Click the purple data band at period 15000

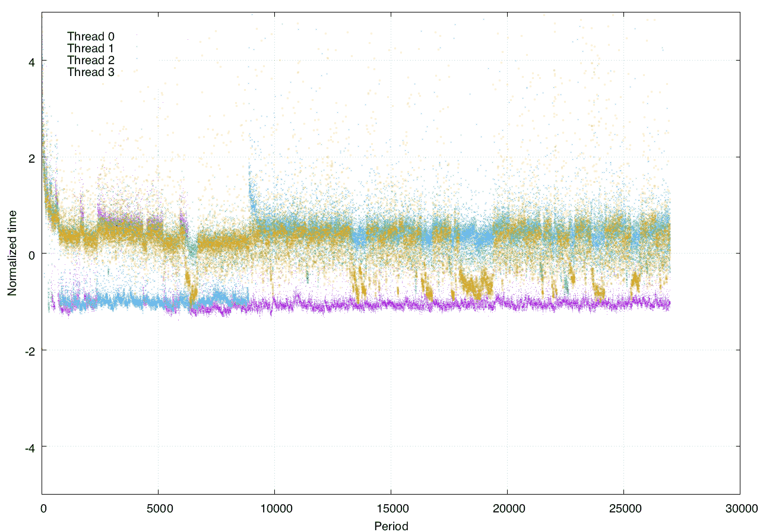pos(391,304)
